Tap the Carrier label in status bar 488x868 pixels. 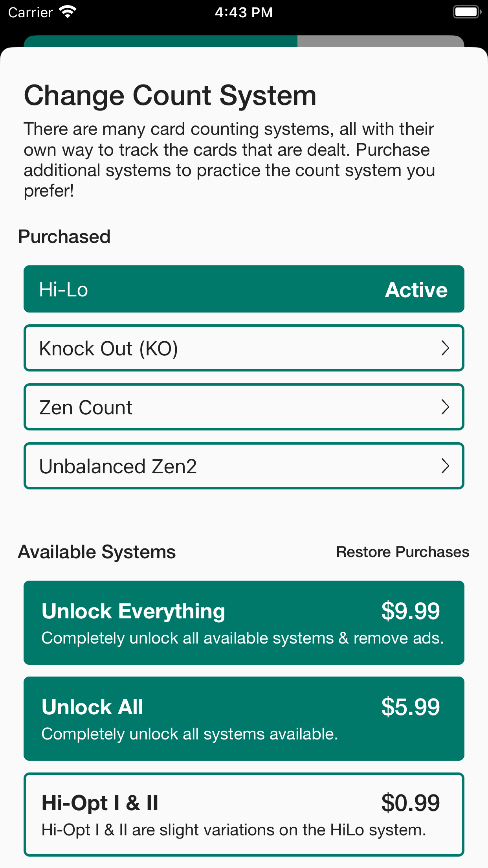[29, 12]
